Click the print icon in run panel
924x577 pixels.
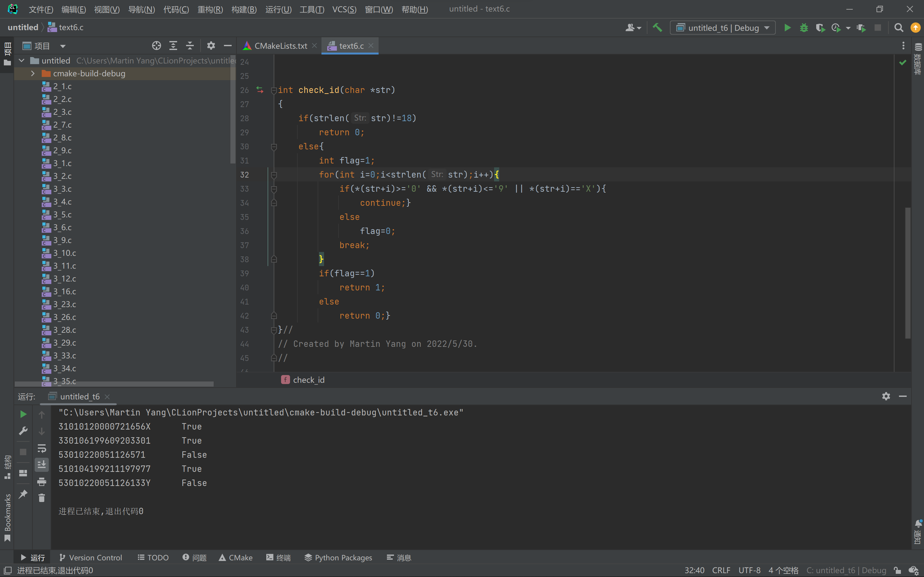42,481
